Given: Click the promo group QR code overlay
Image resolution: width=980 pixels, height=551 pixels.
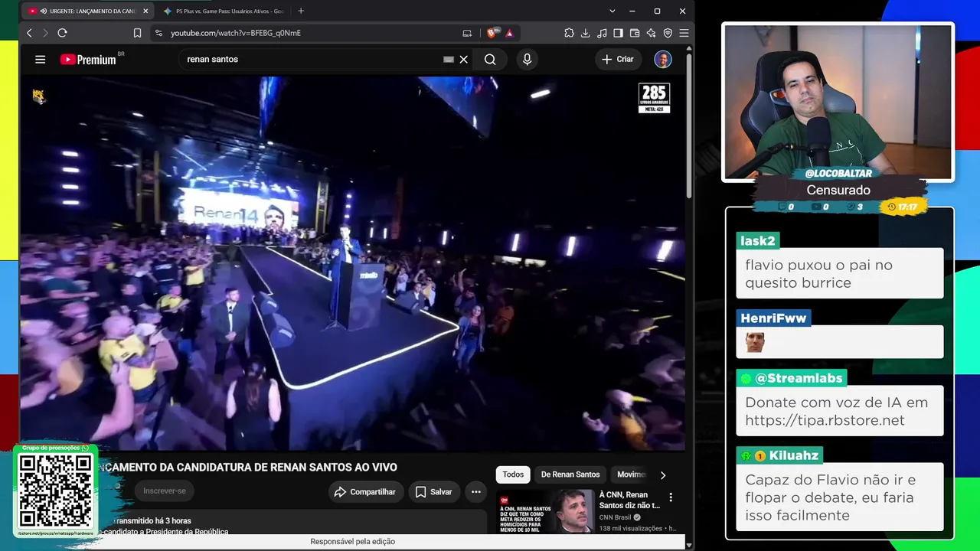Looking at the screenshot, I should (x=55, y=491).
